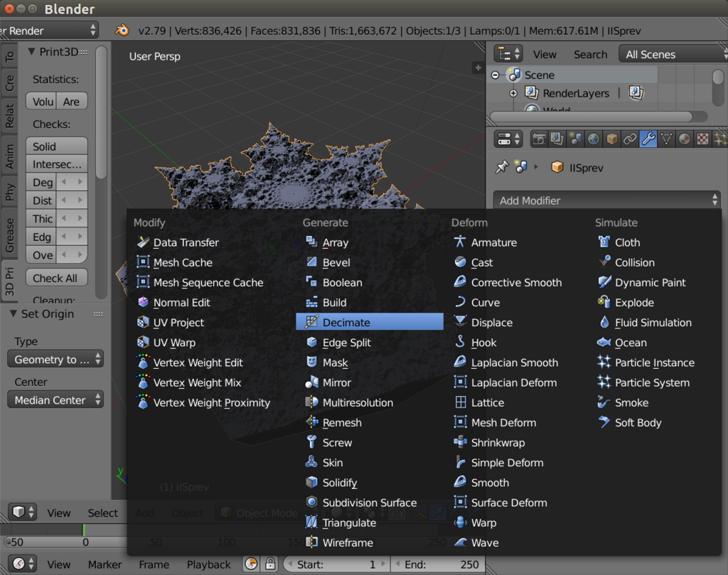Collapse the Scene tree node

point(496,75)
